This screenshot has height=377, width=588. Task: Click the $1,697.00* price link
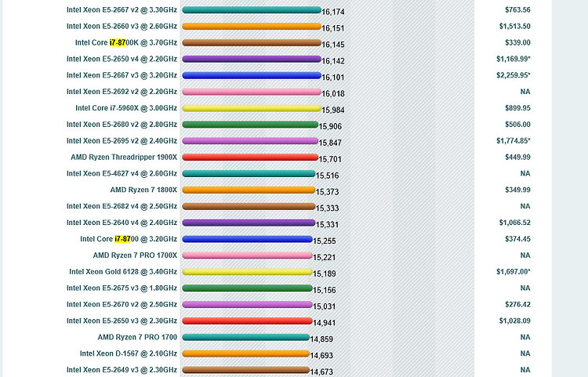514,272
